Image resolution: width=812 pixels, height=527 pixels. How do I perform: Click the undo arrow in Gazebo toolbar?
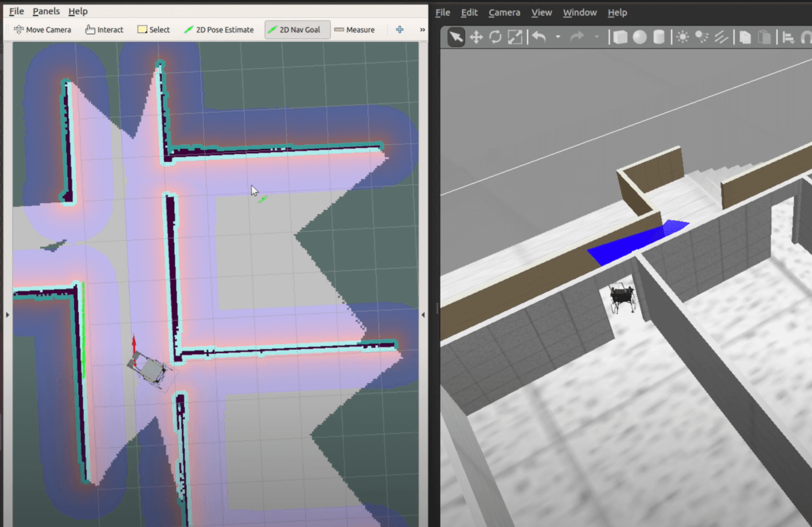pyautogui.click(x=539, y=37)
